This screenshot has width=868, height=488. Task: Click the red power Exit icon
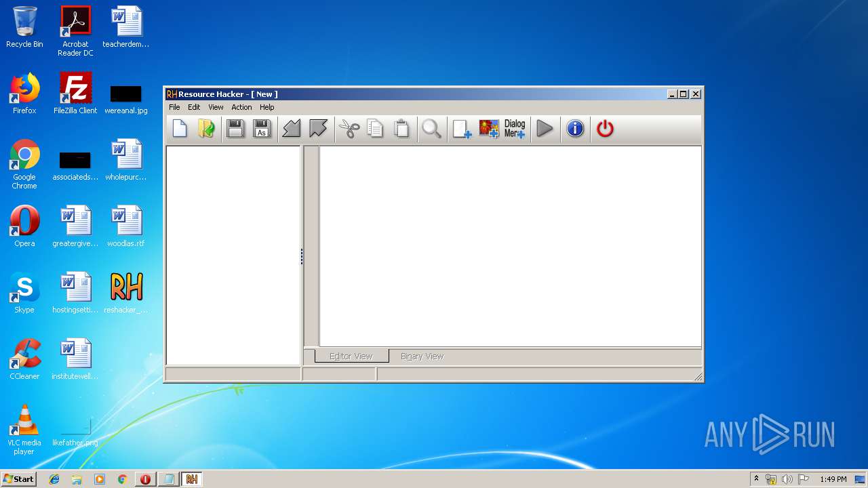(605, 128)
